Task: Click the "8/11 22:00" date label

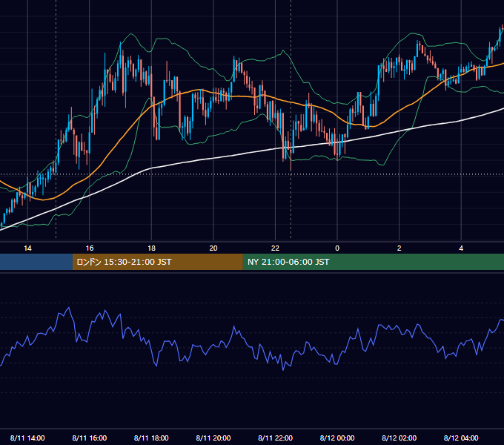Action: point(275,438)
